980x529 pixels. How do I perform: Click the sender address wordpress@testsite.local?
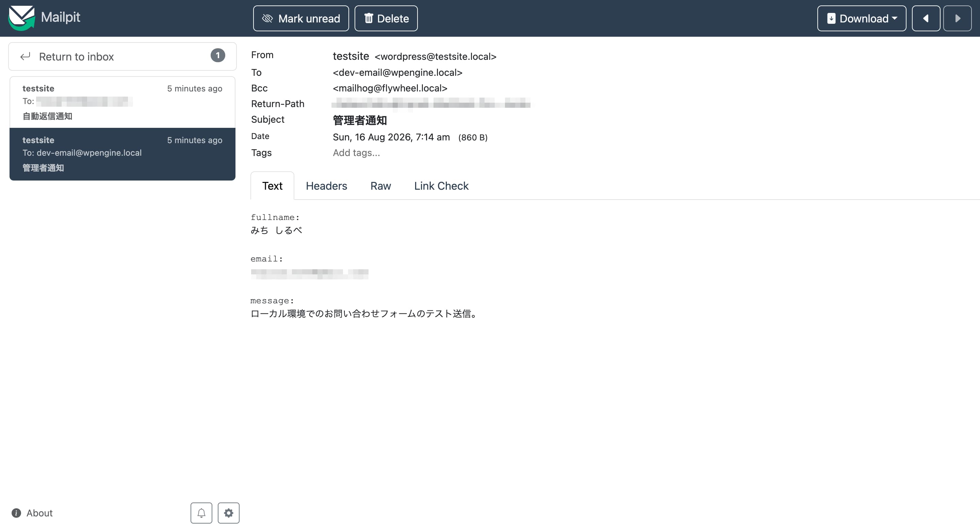(435, 57)
